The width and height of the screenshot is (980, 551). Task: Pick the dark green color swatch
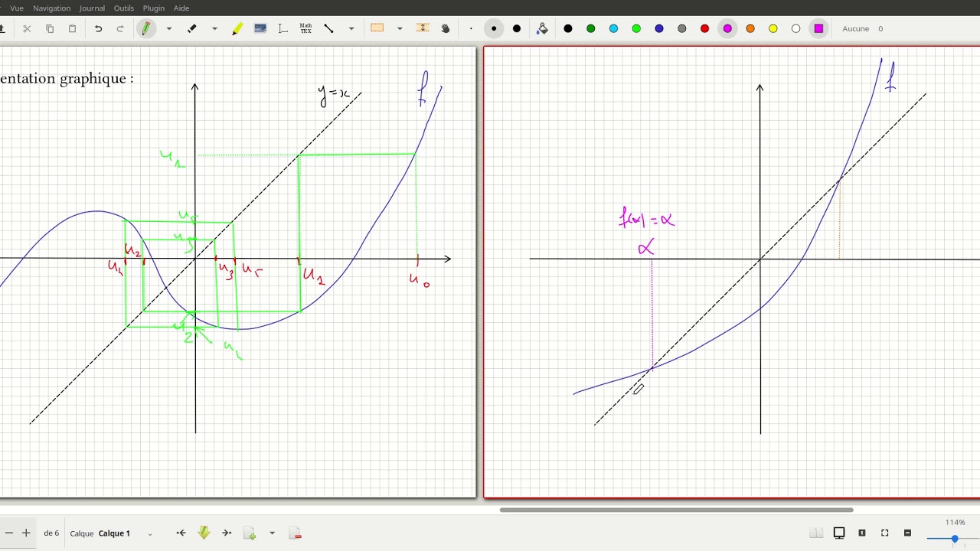click(x=591, y=28)
